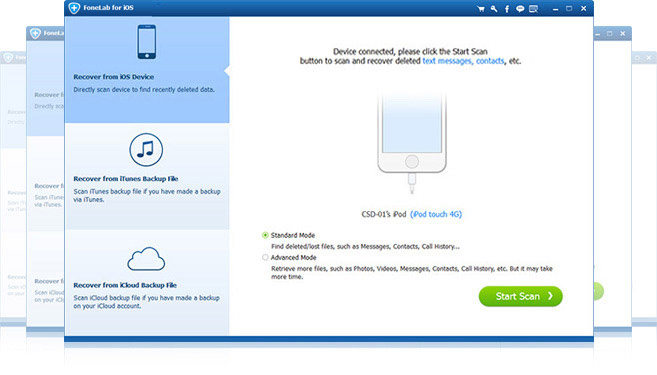Click the iPod touch 4G link

[436, 214]
